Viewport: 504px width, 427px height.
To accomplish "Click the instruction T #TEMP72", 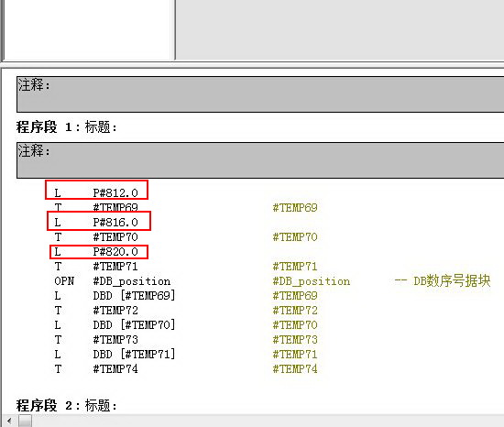I will click(96, 311).
